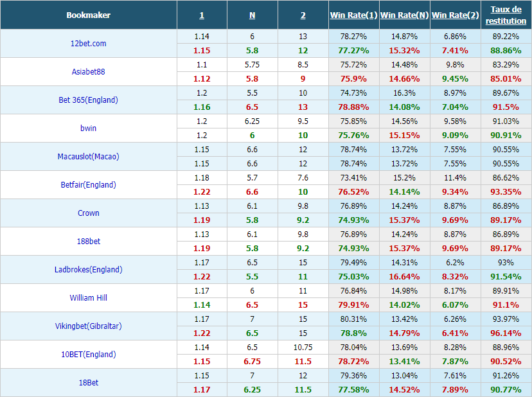This screenshot has height=397, width=532.
Task: Open the Crown bookmaker link
Action: tap(88, 213)
